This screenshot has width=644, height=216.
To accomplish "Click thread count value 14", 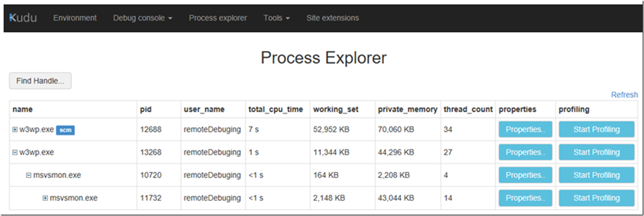I will [x=448, y=198].
